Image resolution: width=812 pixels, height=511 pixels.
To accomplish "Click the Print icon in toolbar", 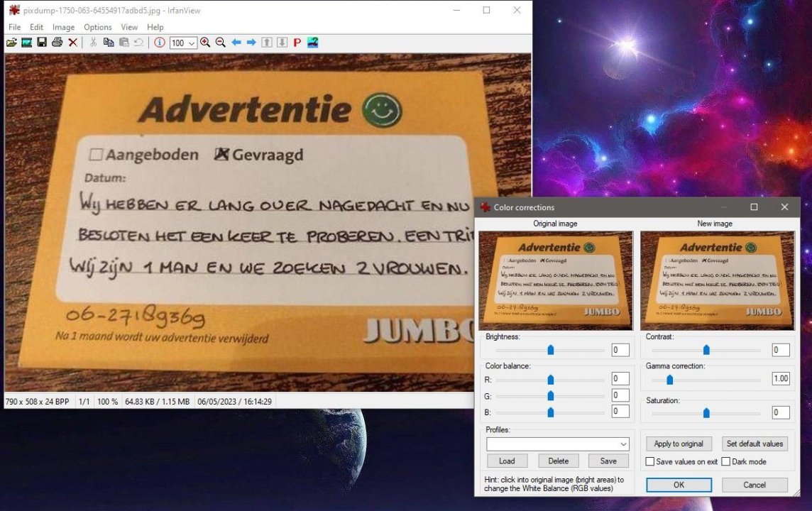I will coord(57,43).
